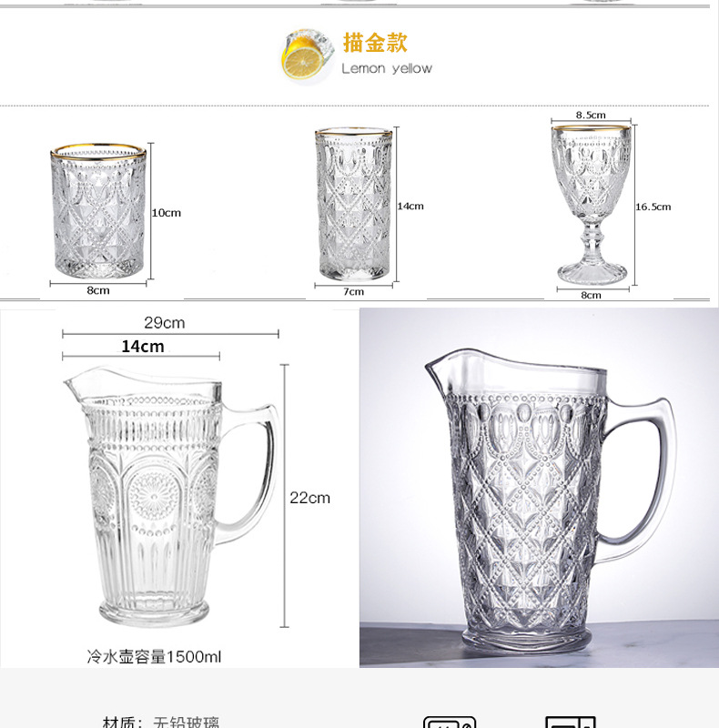The width and height of the screenshot is (719, 728).
Task: Click the dishwasher icon at bottom
Action: point(449,722)
